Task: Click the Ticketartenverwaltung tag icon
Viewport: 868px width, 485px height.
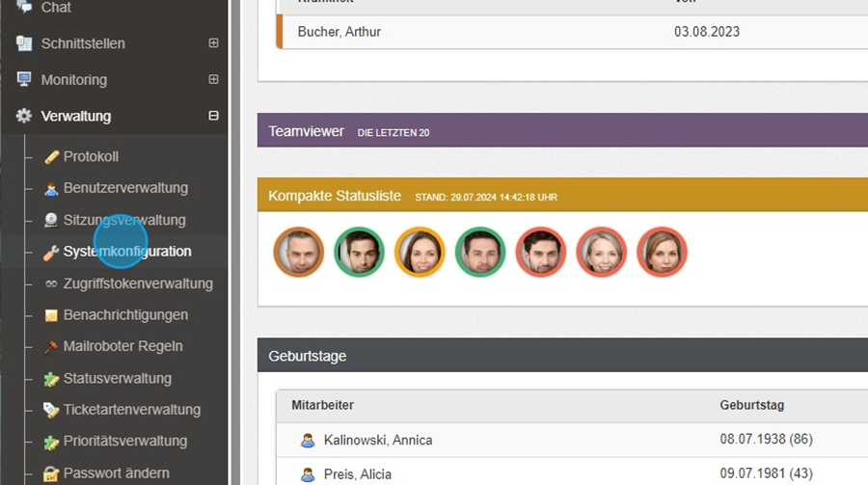Action: pyautogui.click(x=52, y=410)
